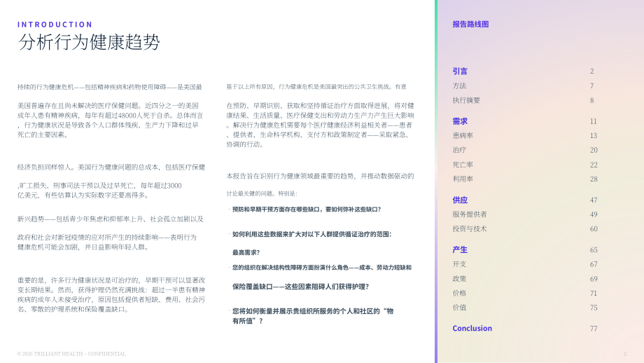The height and width of the screenshot is (363, 644).
Task: Click page number 11 beside 需求
Action: click(x=594, y=121)
